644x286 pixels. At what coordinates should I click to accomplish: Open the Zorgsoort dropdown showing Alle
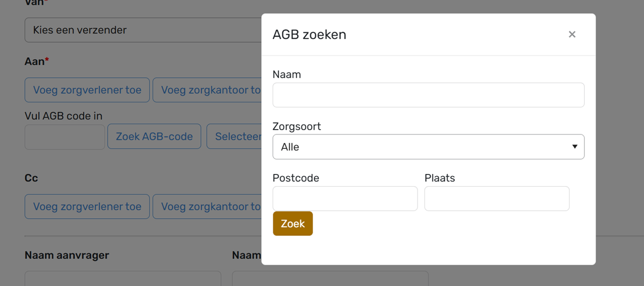pos(428,147)
